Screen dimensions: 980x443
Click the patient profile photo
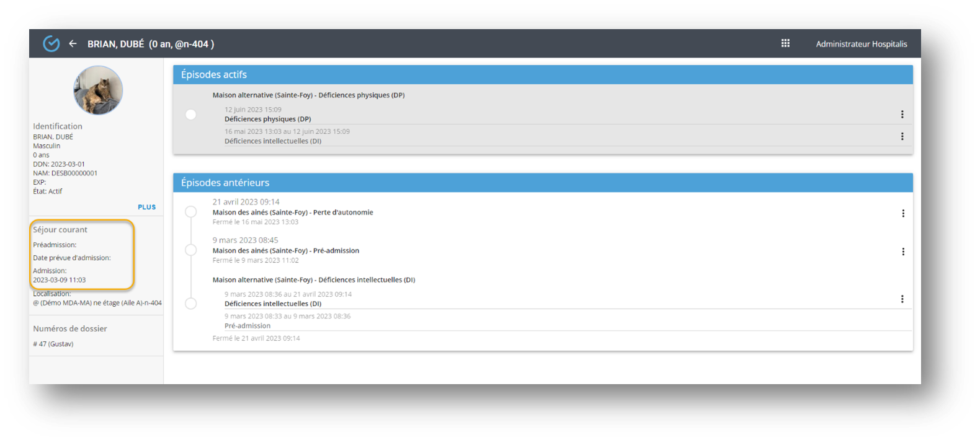point(98,90)
